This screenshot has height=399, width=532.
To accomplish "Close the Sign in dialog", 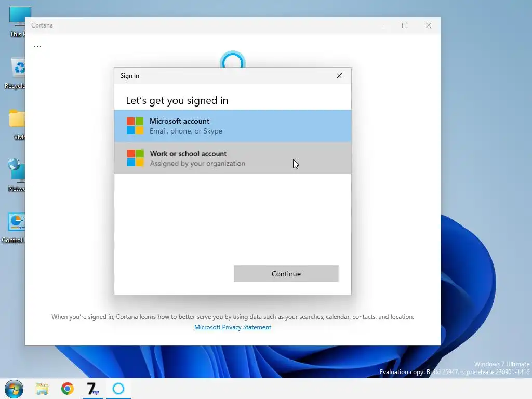I will (339, 76).
